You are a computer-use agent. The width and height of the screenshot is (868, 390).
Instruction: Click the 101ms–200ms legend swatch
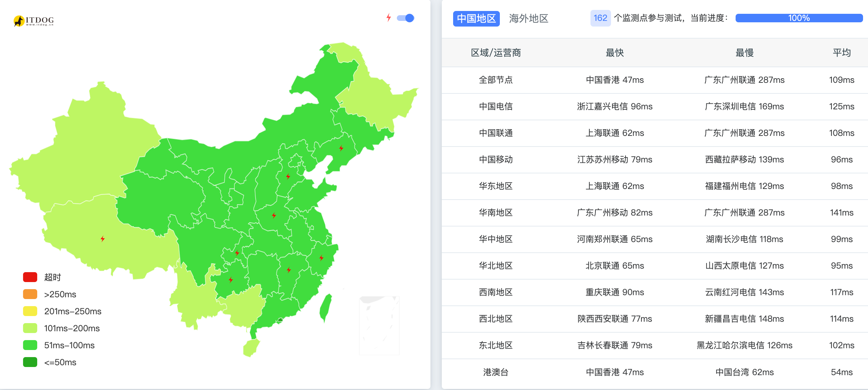[30, 328]
